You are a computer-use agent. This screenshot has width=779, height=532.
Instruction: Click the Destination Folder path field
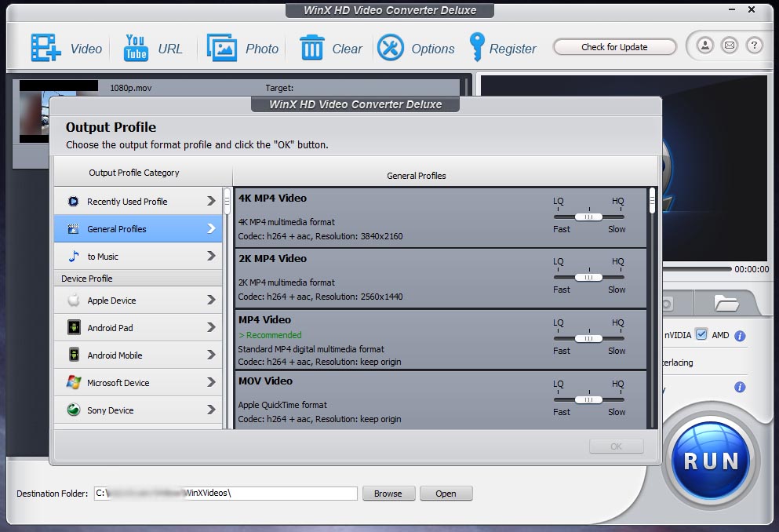tap(225, 494)
